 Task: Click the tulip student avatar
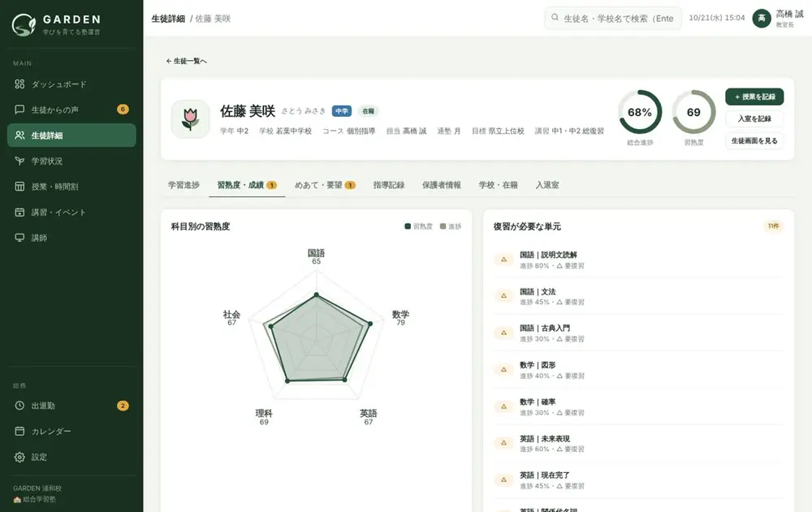tap(191, 119)
